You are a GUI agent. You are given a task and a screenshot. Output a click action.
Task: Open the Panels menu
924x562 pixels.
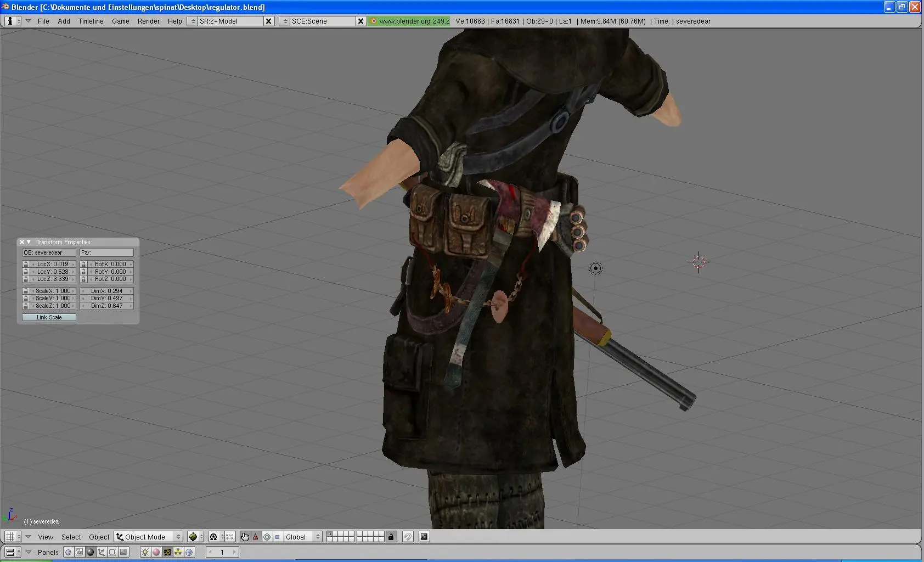(x=48, y=552)
